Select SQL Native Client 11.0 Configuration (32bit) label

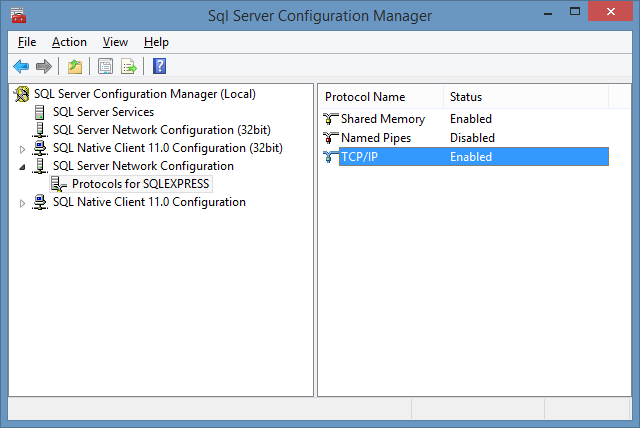168,148
